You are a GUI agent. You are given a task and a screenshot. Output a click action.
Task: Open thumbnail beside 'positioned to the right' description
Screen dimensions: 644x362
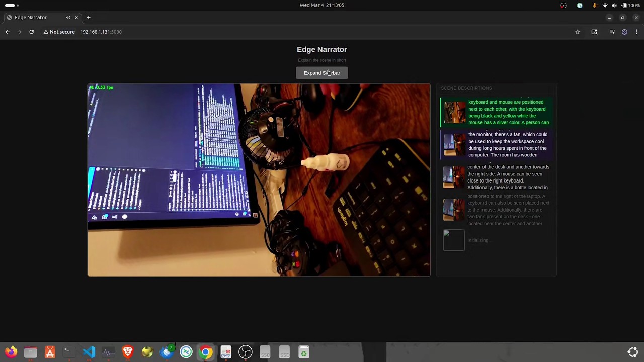point(453,210)
